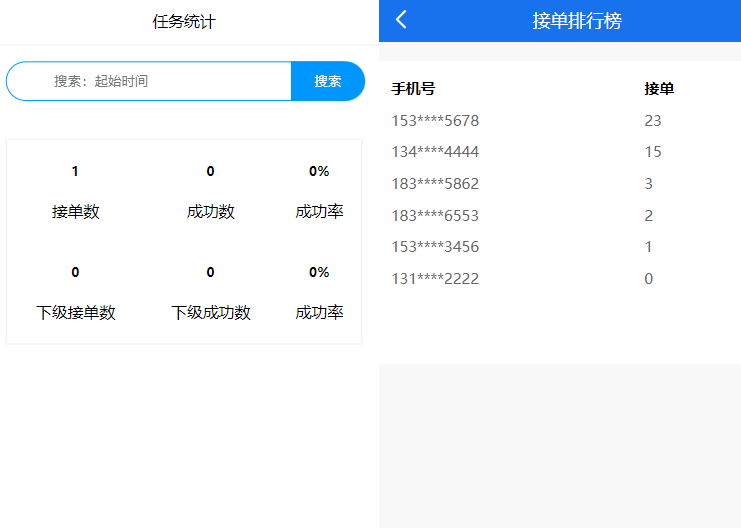Focus the 起始时间 search input field
Image resolution: width=741 pixels, height=528 pixels.
[x=149, y=81]
